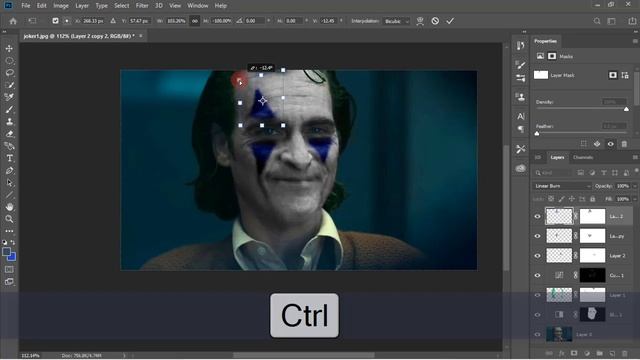Select the Path Selection tool
The height and width of the screenshot is (360, 640).
click(9, 183)
